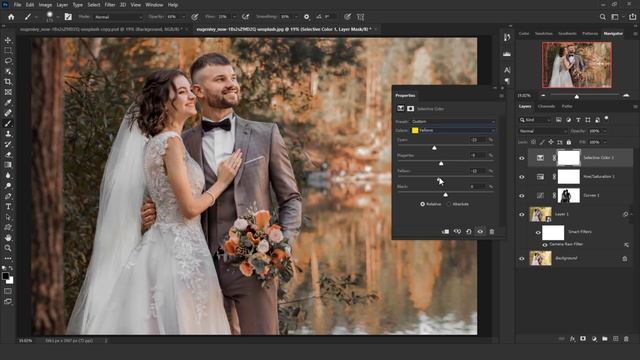Click the foreground color swatch
This screenshot has width=640, height=360.
pyautogui.click(x=5, y=276)
